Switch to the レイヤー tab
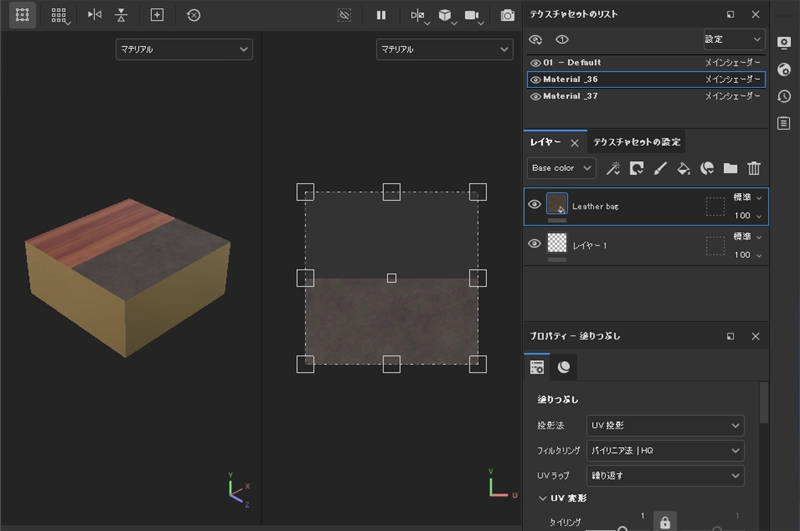Screen dimensions: 800x531 click(x=545, y=142)
